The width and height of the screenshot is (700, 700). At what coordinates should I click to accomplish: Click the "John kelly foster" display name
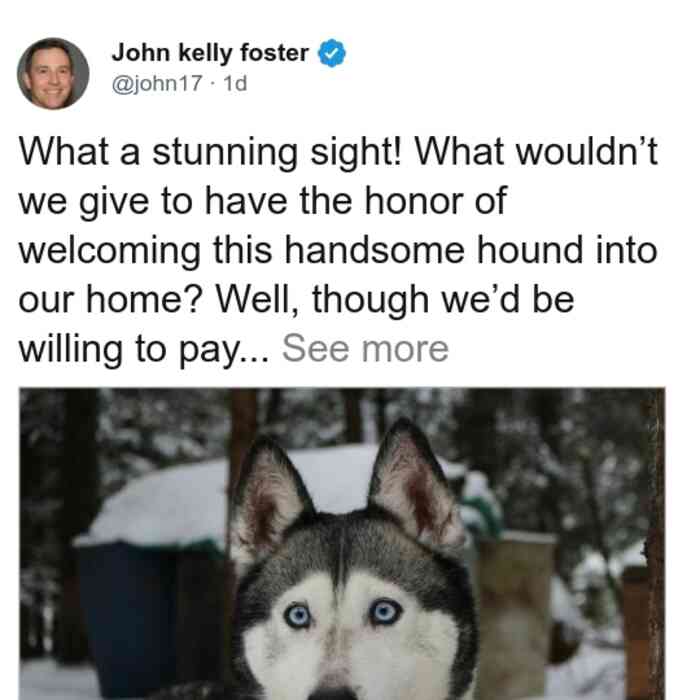coord(210,53)
